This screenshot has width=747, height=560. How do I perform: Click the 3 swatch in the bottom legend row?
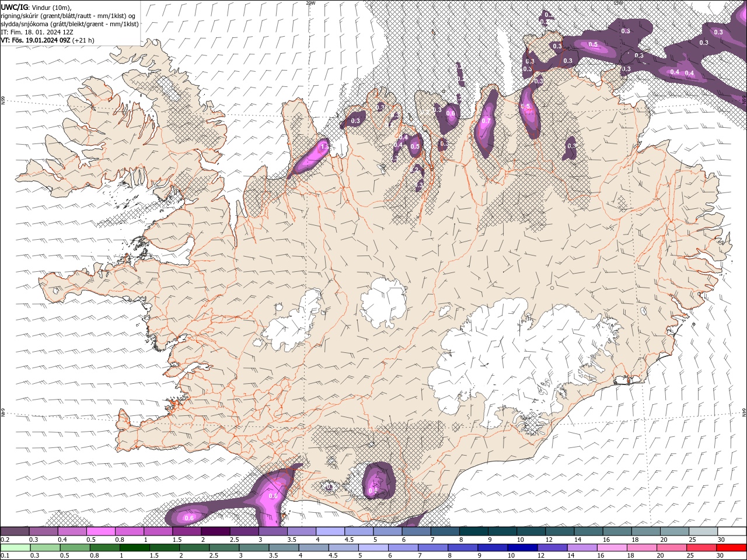point(254,548)
